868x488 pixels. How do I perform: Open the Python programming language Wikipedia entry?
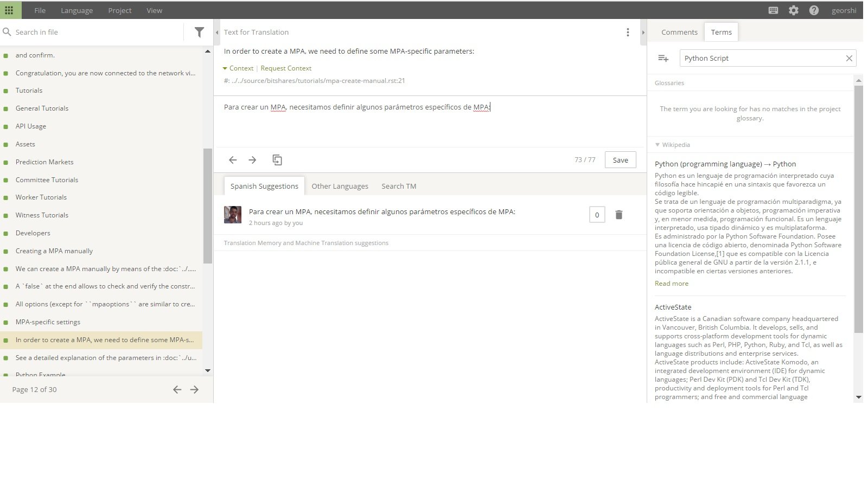(x=725, y=164)
